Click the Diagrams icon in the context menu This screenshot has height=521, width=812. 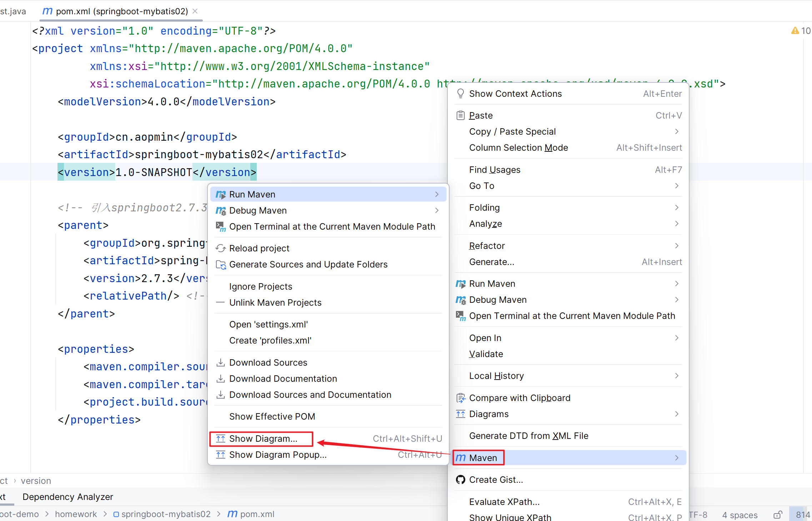[461, 414]
